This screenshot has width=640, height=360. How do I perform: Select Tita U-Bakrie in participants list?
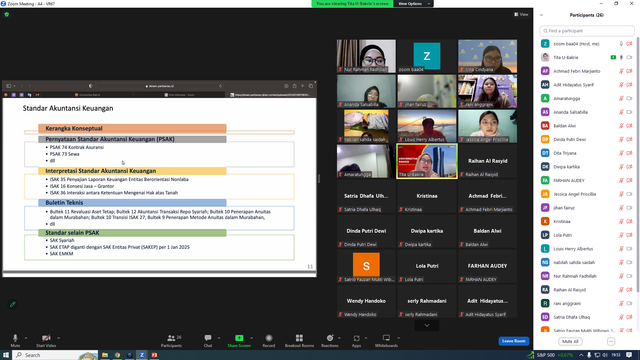[x=587, y=58]
